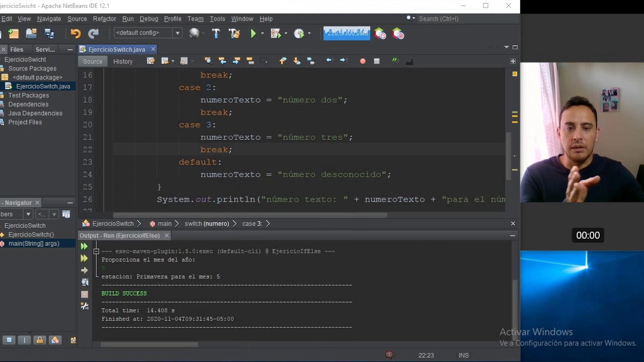Screen dimensions: 644x362
Task: Click the Debug Project toolbar icon
Action: (x=275, y=34)
